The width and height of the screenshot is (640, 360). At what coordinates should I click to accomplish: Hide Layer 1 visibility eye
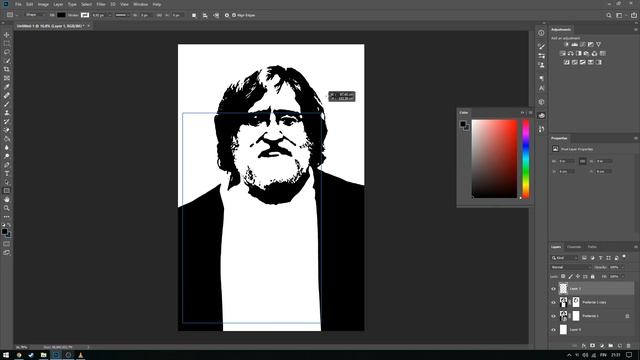(553, 289)
